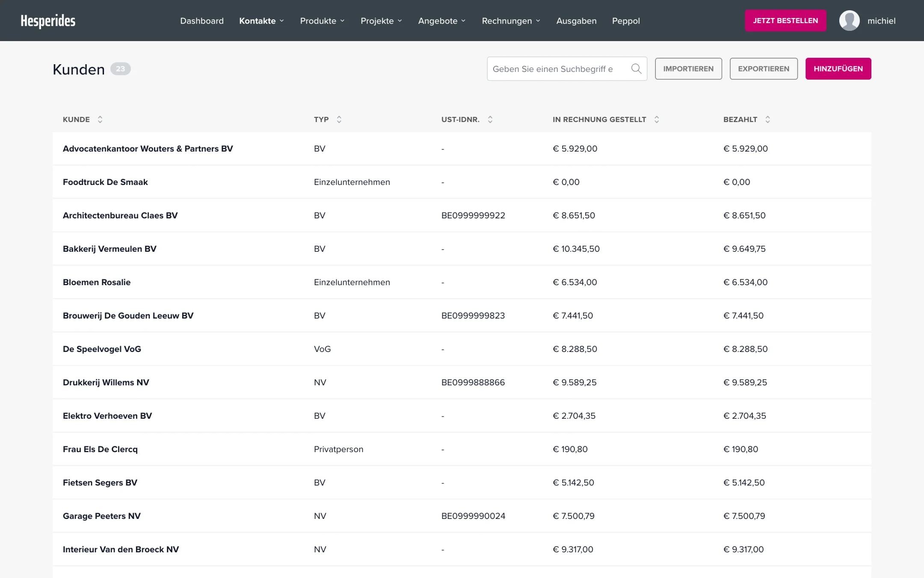Select Frau Els De Clercq

[x=100, y=449]
